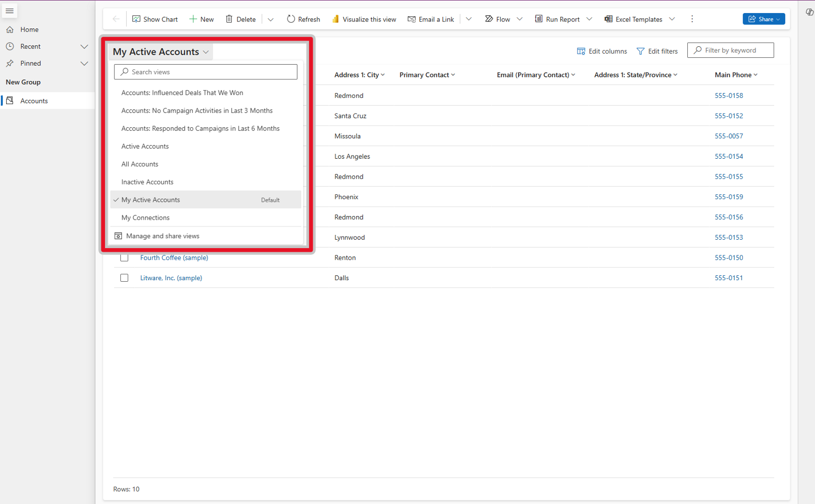This screenshot has height=504, width=815.
Task: Open the Address 1: City column menu
Action: point(359,75)
